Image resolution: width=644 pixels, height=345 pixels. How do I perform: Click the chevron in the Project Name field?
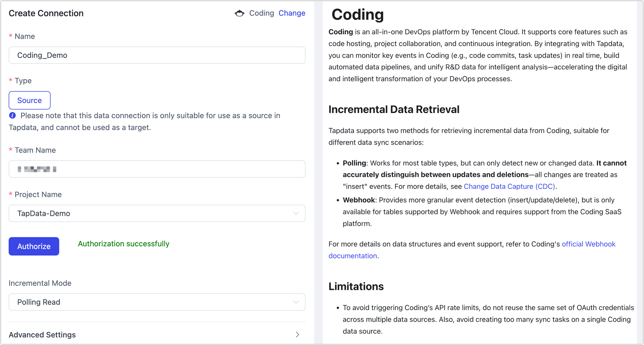296,213
